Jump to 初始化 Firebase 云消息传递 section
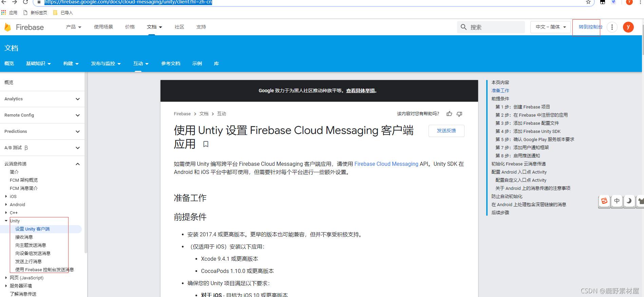 click(519, 164)
